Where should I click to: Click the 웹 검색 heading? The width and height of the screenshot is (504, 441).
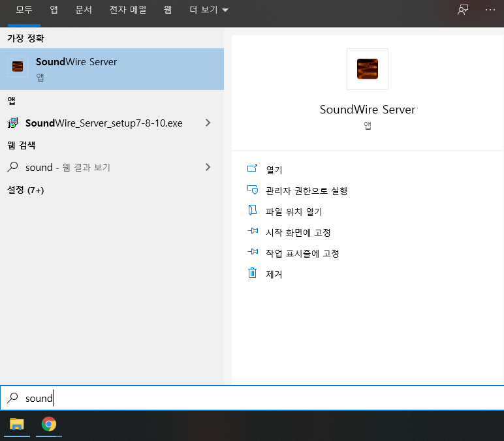(21, 145)
